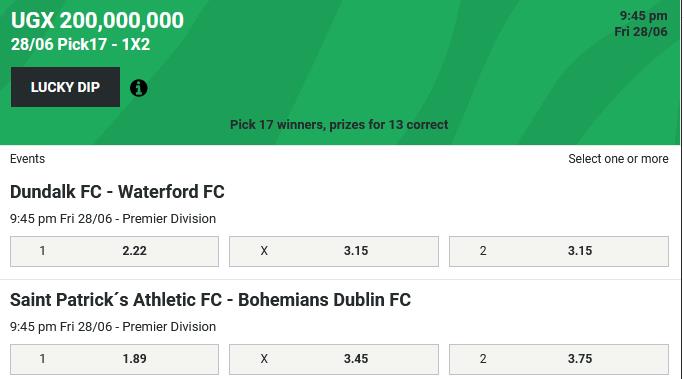
Task: Select home win 2.22 for Dundalk FC
Action: pos(114,251)
